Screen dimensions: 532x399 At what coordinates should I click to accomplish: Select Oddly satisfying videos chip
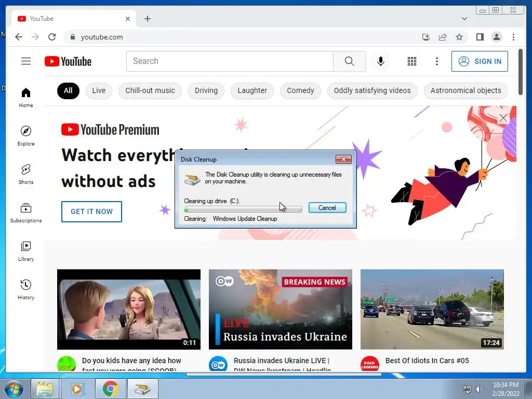coord(372,90)
